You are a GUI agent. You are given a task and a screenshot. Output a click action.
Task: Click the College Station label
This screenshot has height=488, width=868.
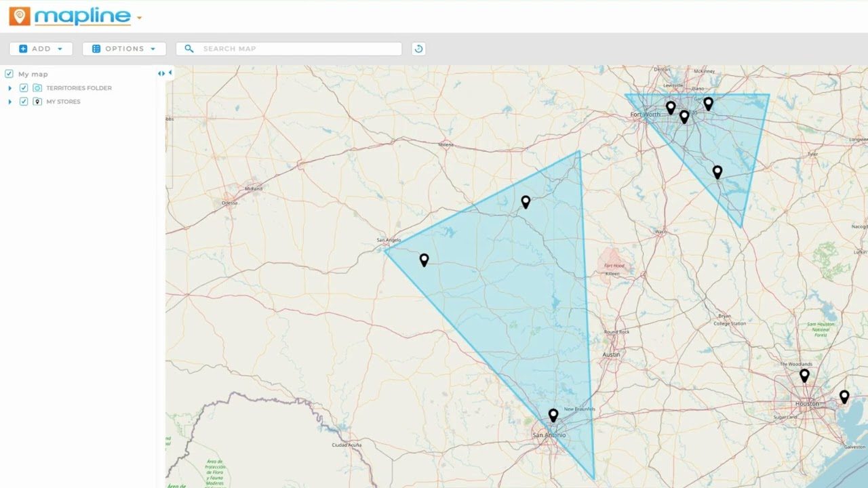pos(730,323)
